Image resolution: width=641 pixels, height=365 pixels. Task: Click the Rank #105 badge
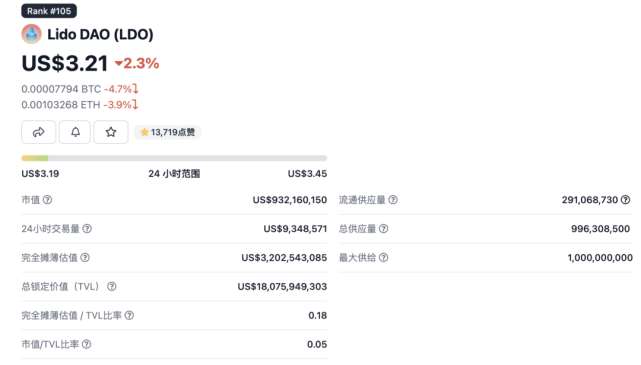[49, 11]
